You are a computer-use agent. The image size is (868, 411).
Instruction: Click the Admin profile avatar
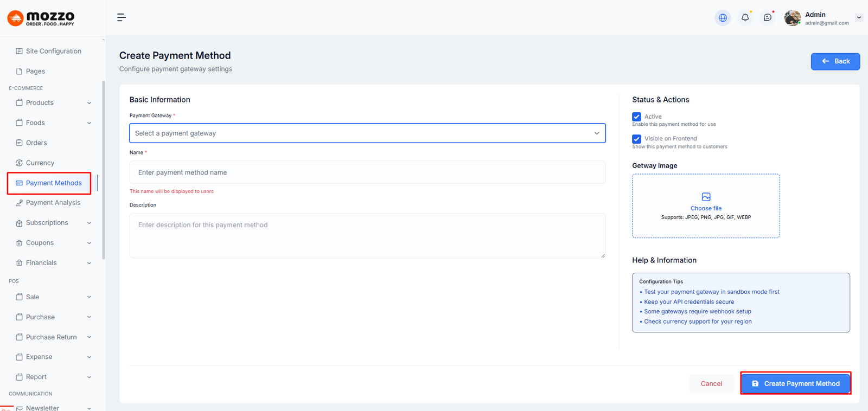coord(793,18)
